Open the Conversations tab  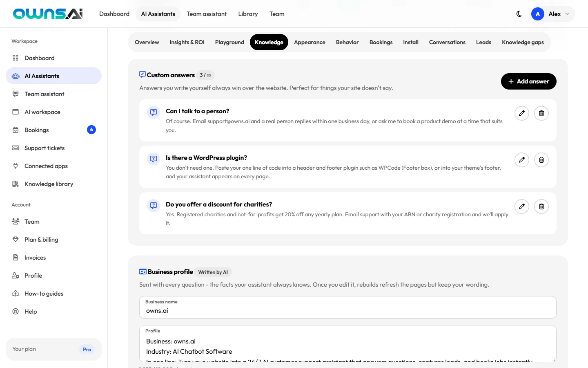click(x=447, y=42)
